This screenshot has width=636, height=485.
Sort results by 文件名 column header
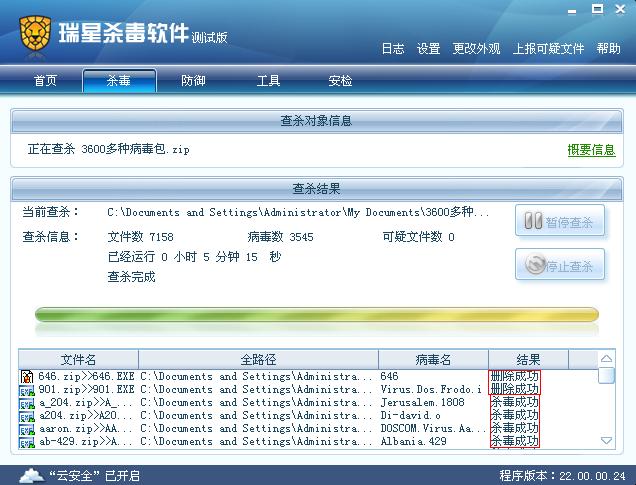(78, 359)
